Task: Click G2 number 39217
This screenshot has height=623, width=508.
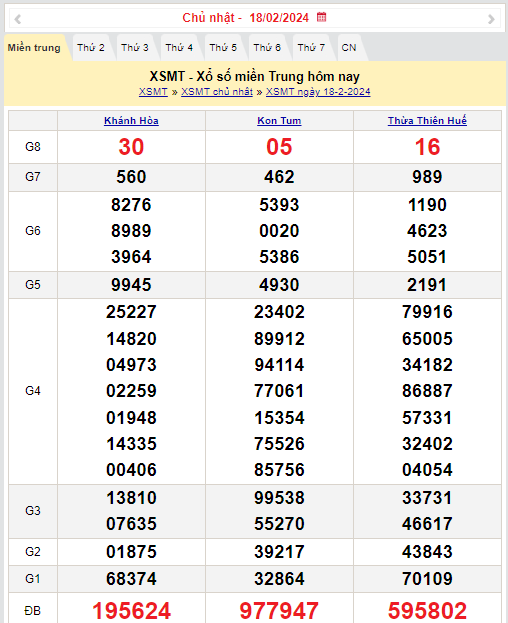Action: click(279, 552)
